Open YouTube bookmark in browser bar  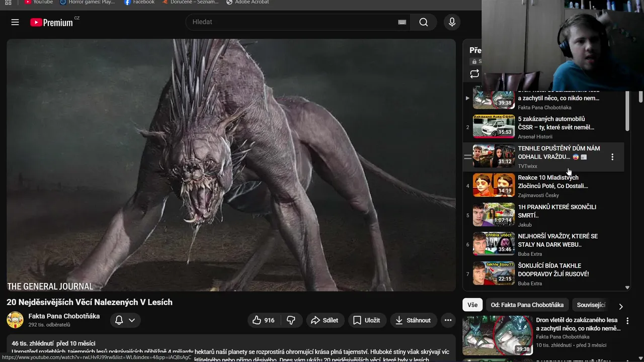[39, 2]
